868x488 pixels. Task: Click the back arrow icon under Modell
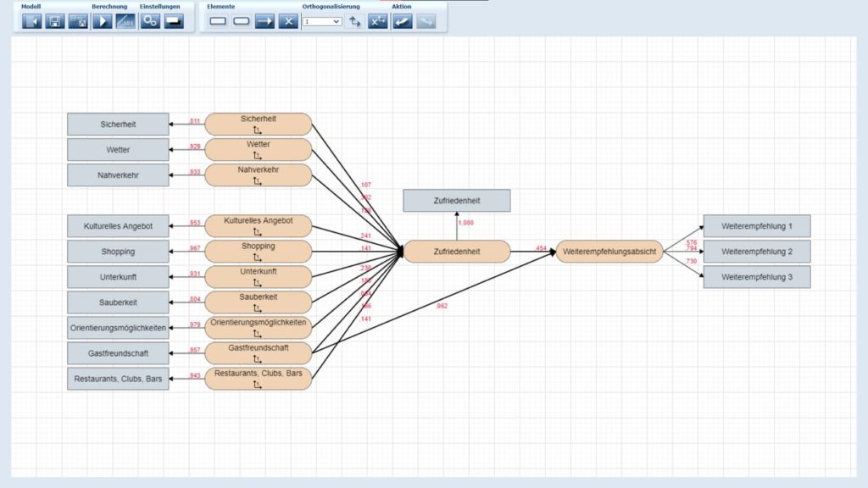[31, 21]
